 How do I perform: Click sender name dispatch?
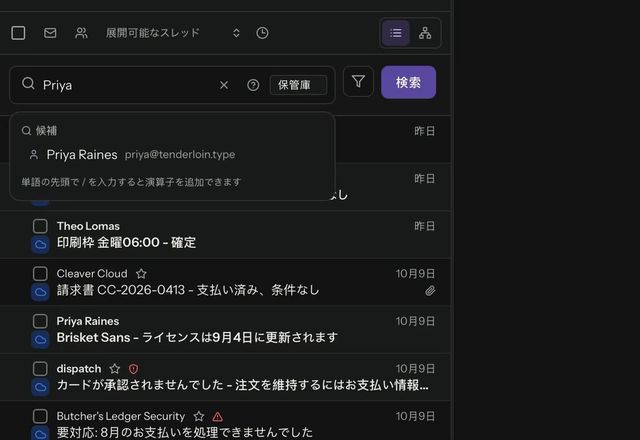click(x=79, y=369)
